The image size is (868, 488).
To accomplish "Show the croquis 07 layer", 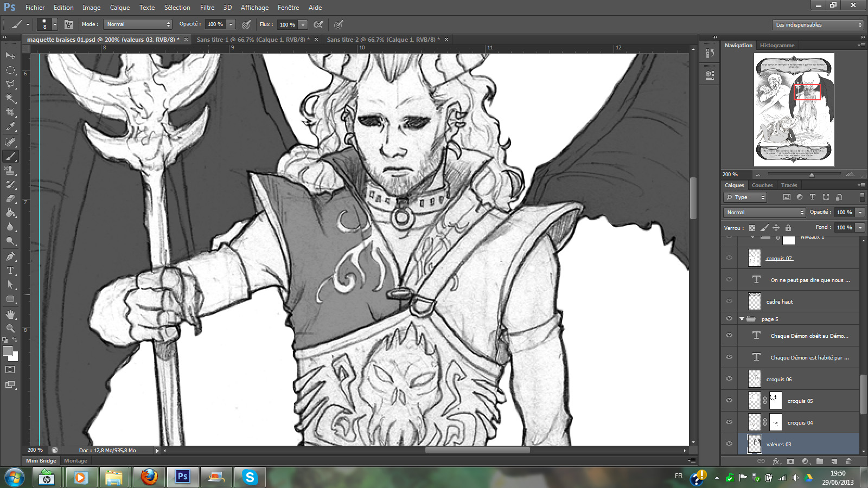I will point(729,258).
